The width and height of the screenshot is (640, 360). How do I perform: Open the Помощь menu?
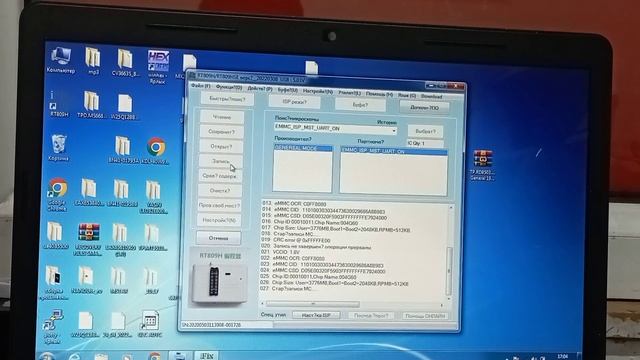(x=379, y=94)
